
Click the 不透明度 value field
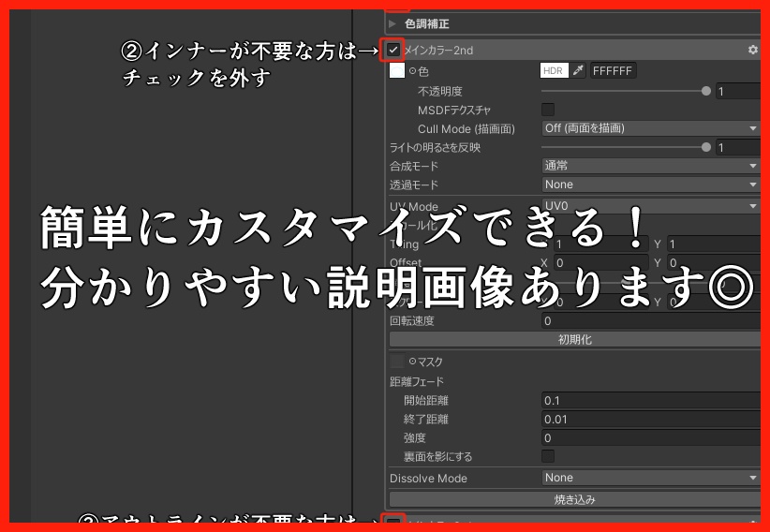[x=738, y=92]
